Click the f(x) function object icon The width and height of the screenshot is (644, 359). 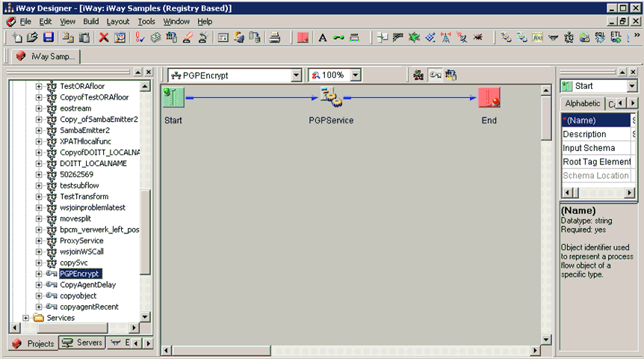coord(538,38)
